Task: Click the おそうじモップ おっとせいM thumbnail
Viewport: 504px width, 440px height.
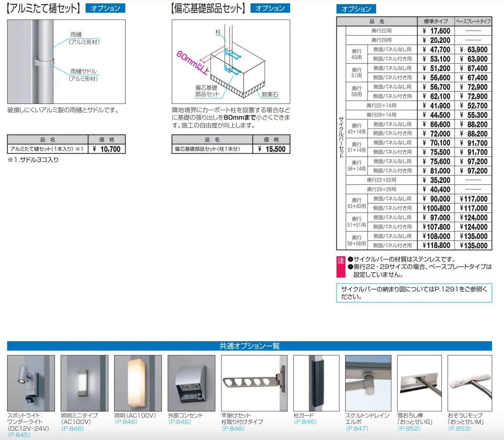Action: (x=470, y=383)
